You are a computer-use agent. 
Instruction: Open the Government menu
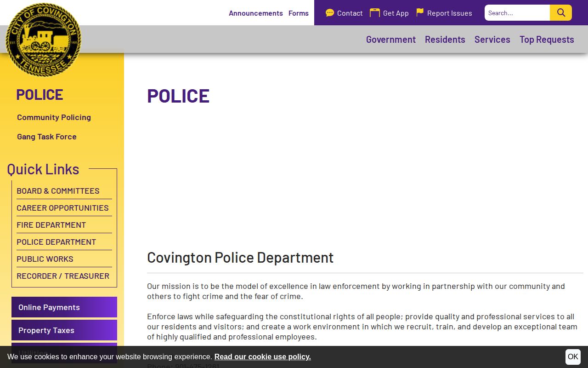coord(391,40)
